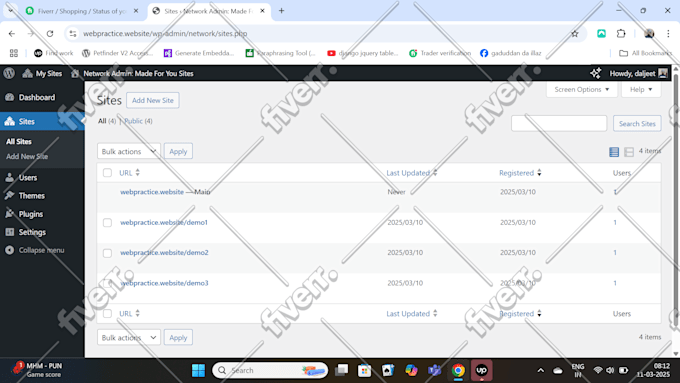
Task: Sort by URL in table footer
Action: (129, 314)
